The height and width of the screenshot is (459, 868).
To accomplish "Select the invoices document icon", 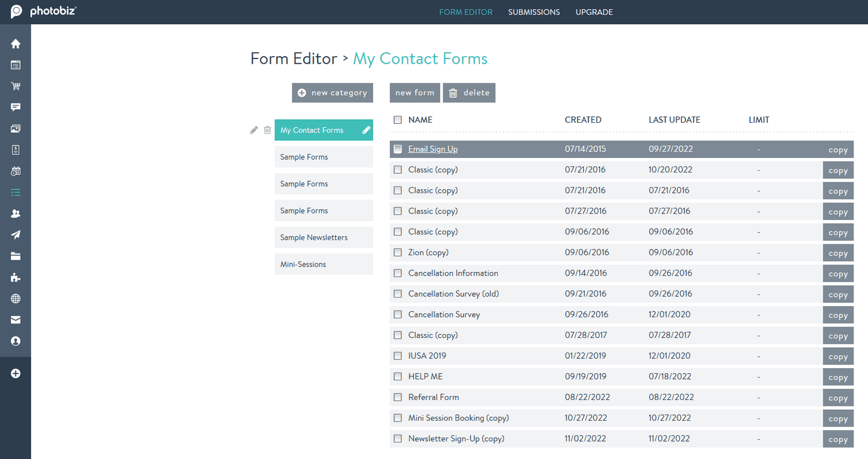I will 16,149.
